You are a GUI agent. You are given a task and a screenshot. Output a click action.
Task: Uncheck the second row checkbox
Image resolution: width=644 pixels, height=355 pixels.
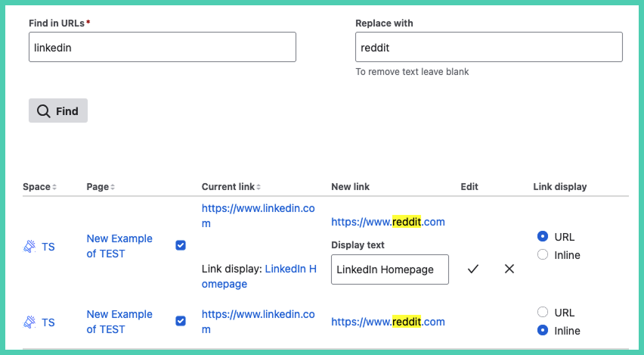(x=181, y=321)
